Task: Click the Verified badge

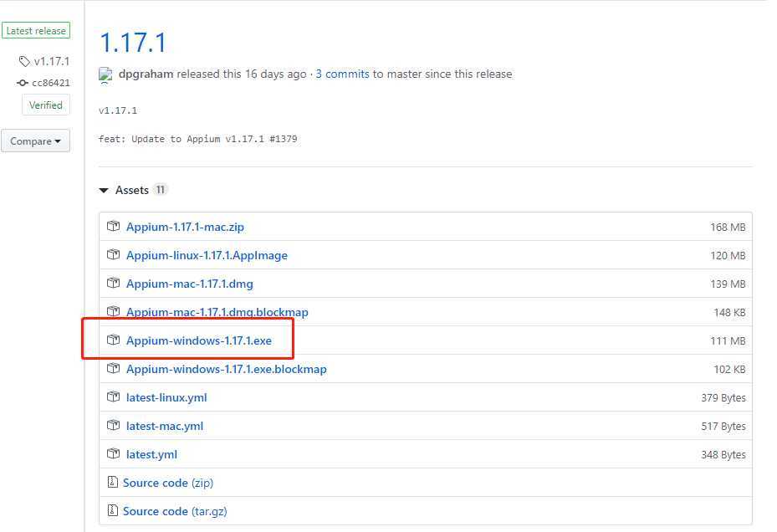Action: click(x=46, y=105)
